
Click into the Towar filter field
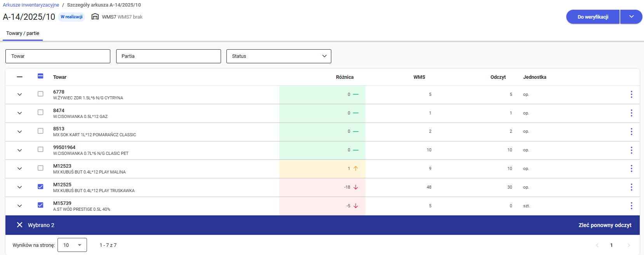(58, 56)
